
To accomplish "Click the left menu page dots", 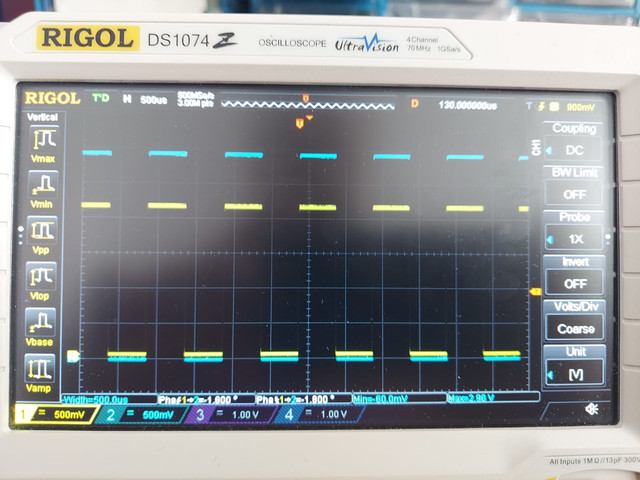I will (x=21, y=236).
